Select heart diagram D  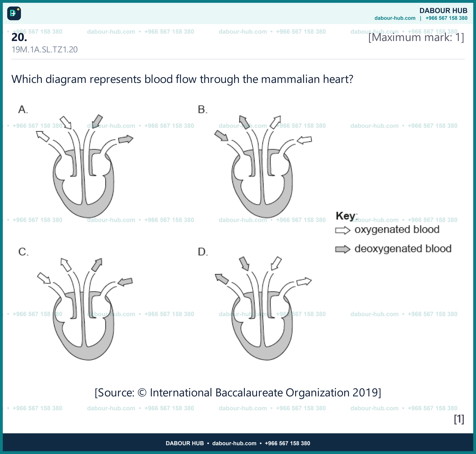[263, 308]
